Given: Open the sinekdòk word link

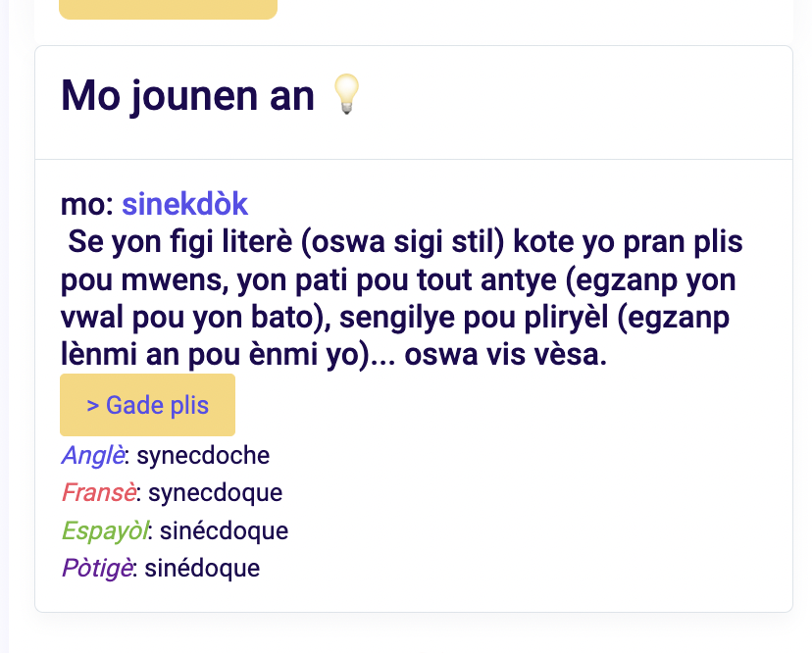Looking at the screenshot, I should point(185,204).
